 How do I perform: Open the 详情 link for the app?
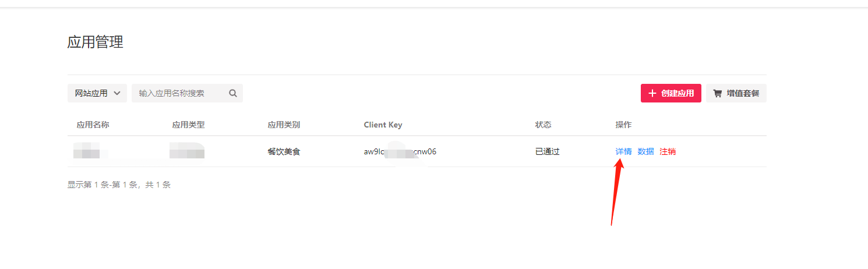coord(623,151)
